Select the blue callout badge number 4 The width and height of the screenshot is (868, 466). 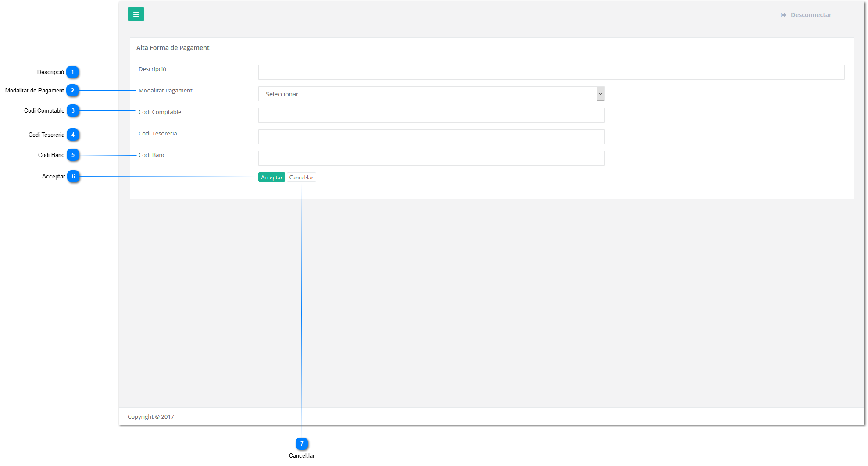[x=73, y=135]
